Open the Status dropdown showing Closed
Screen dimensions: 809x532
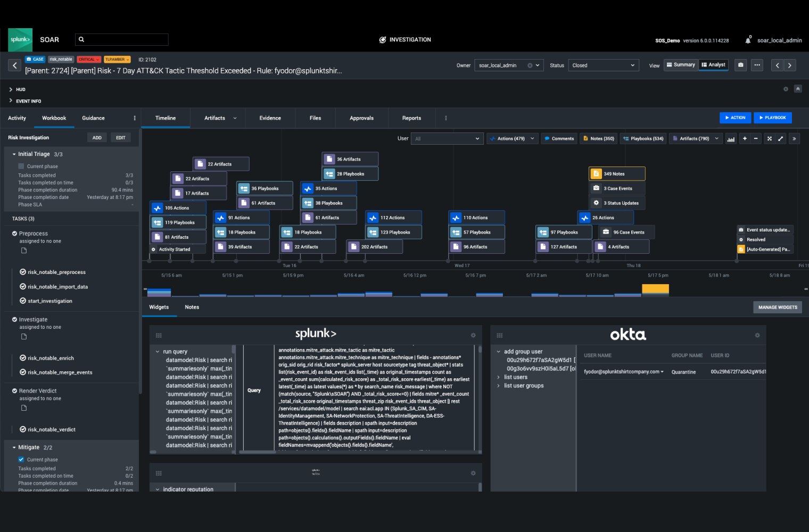(603, 65)
